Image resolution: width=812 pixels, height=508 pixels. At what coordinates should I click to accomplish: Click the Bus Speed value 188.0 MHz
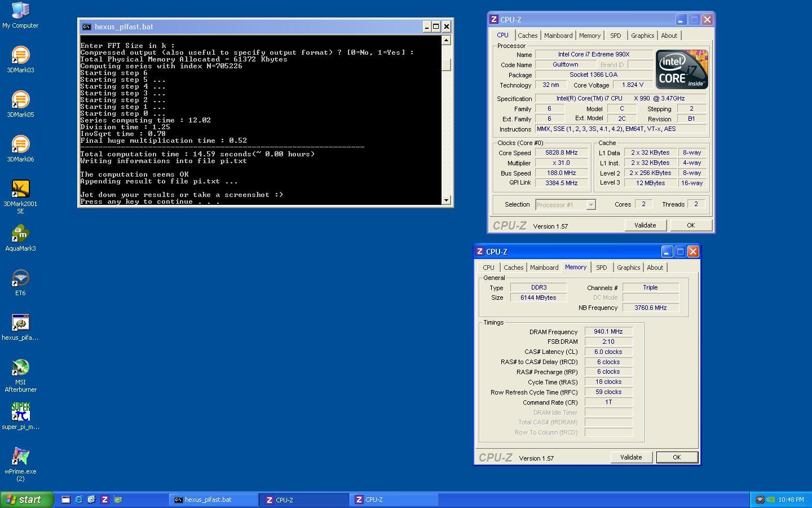tap(561, 173)
